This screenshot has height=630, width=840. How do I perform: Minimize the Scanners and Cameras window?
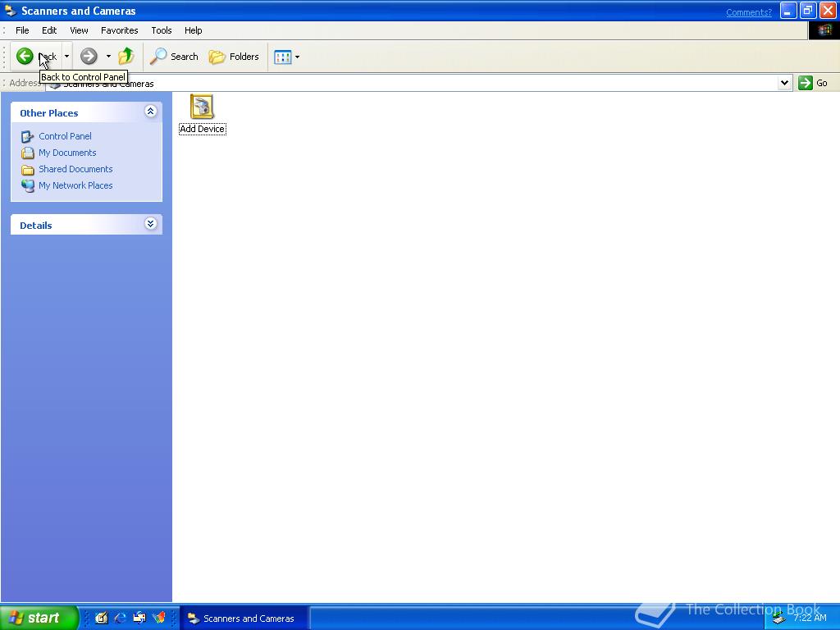pyautogui.click(x=788, y=11)
